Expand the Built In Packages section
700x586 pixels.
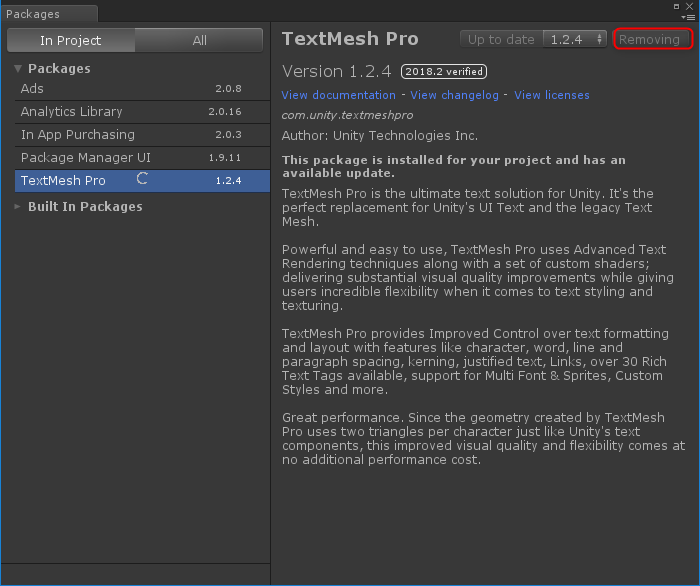click(18, 207)
